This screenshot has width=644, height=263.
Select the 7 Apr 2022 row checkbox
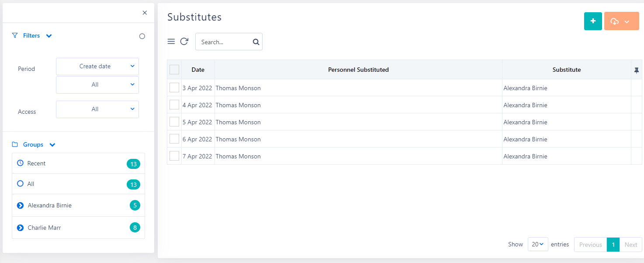point(174,156)
